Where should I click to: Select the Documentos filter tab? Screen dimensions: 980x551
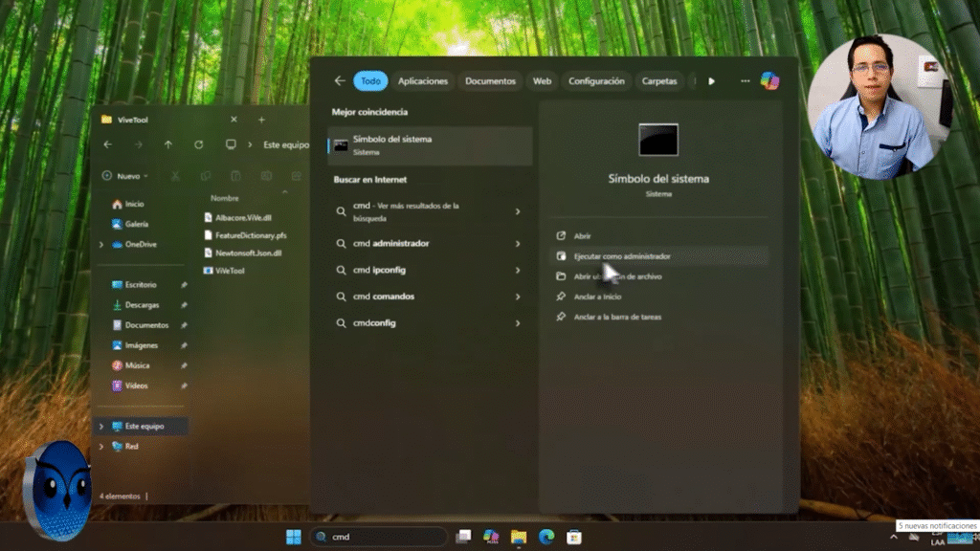490,81
